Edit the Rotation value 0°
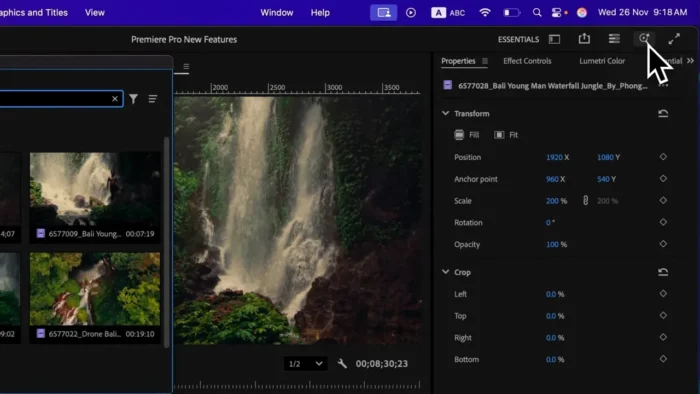The height and width of the screenshot is (394, 700). (x=550, y=222)
